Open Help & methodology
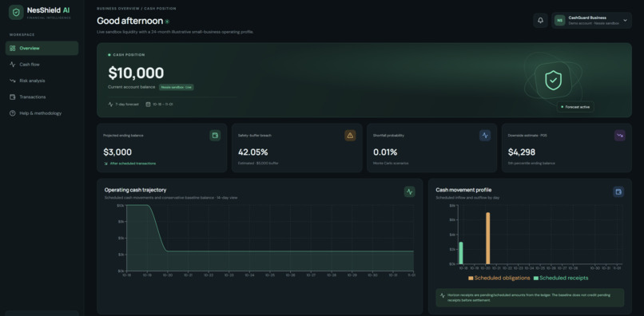 pyautogui.click(x=42, y=113)
